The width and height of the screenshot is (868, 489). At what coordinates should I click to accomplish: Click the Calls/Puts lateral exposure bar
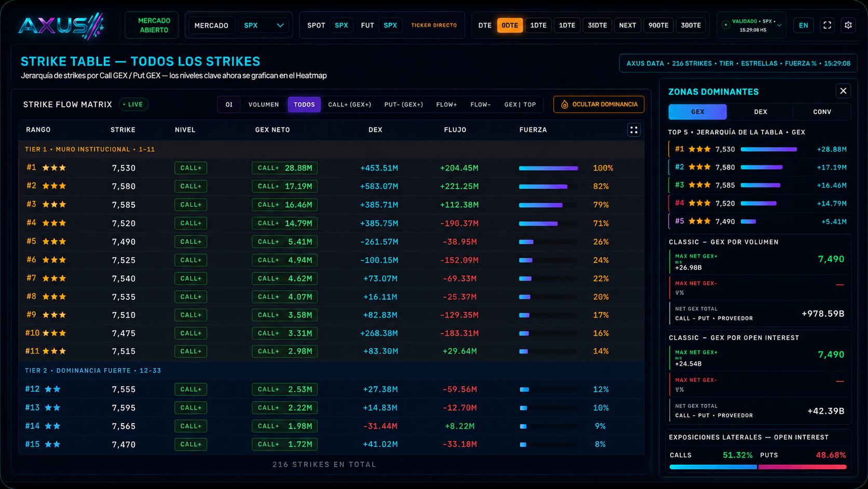point(758,467)
